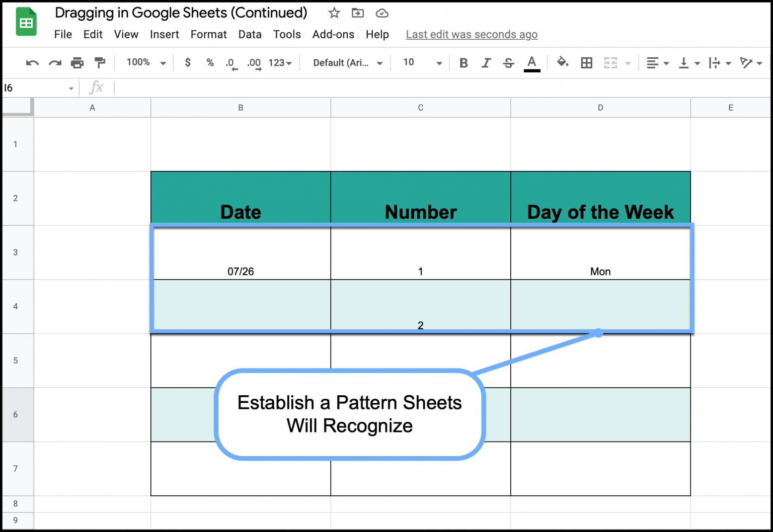The height and width of the screenshot is (532, 773).
Task: Star the spreadsheet
Action: click(334, 13)
